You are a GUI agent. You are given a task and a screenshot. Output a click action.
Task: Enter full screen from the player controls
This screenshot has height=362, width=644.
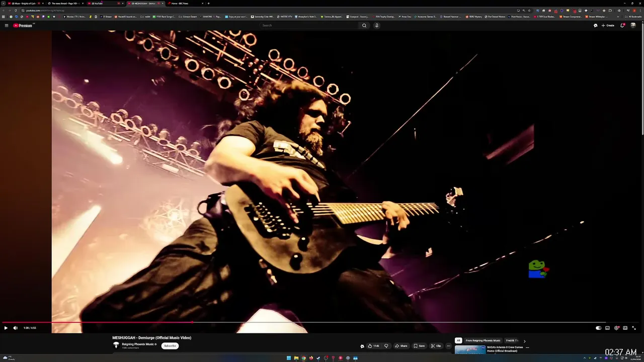click(634, 328)
